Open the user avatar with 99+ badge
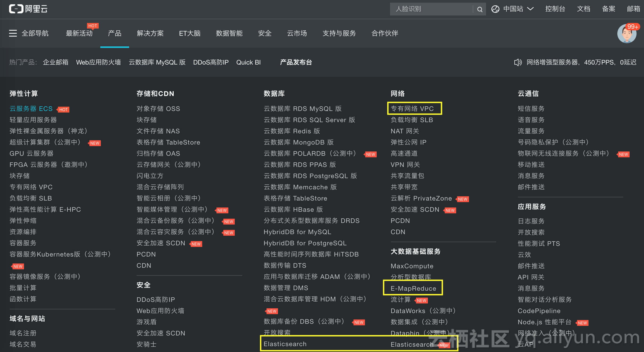Image resolution: width=644 pixels, height=352 pixels. pos(627,33)
